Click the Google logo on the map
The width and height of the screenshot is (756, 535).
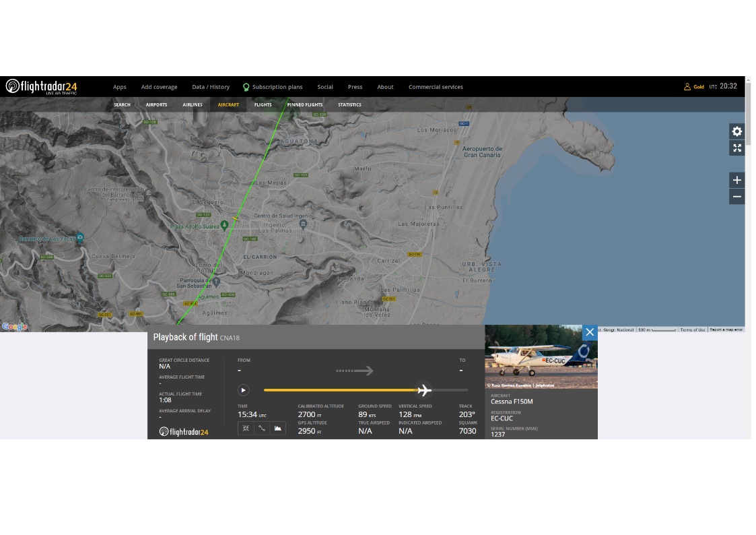14,327
